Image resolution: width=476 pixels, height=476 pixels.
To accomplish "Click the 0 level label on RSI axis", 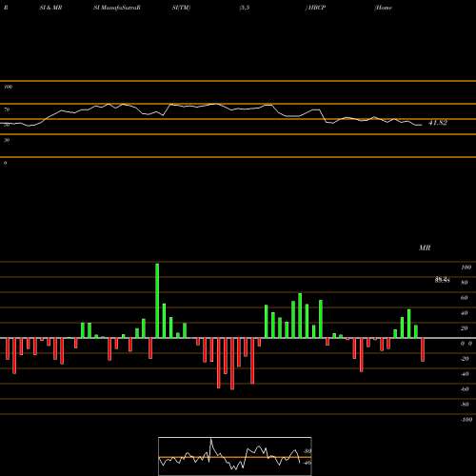I will point(5,163).
